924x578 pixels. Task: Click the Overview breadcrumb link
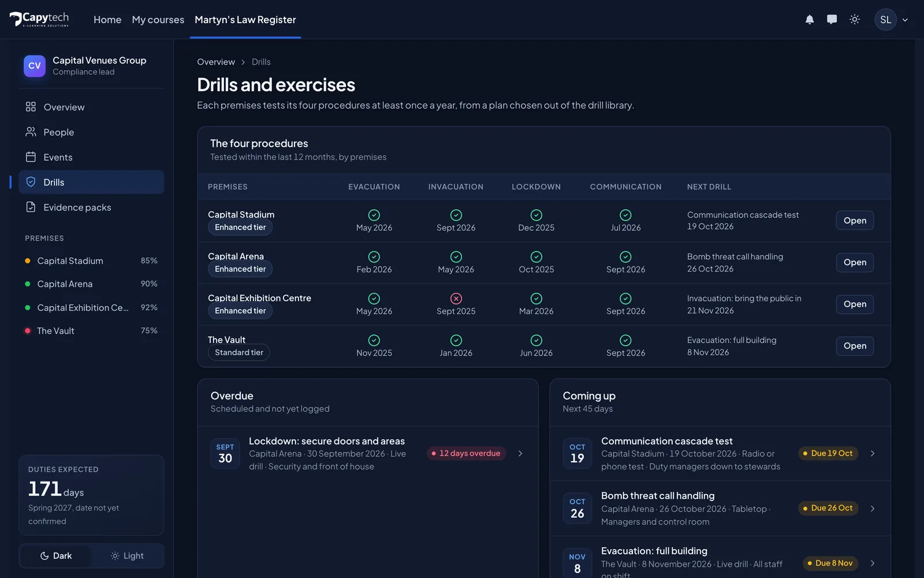(x=216, y=62)
